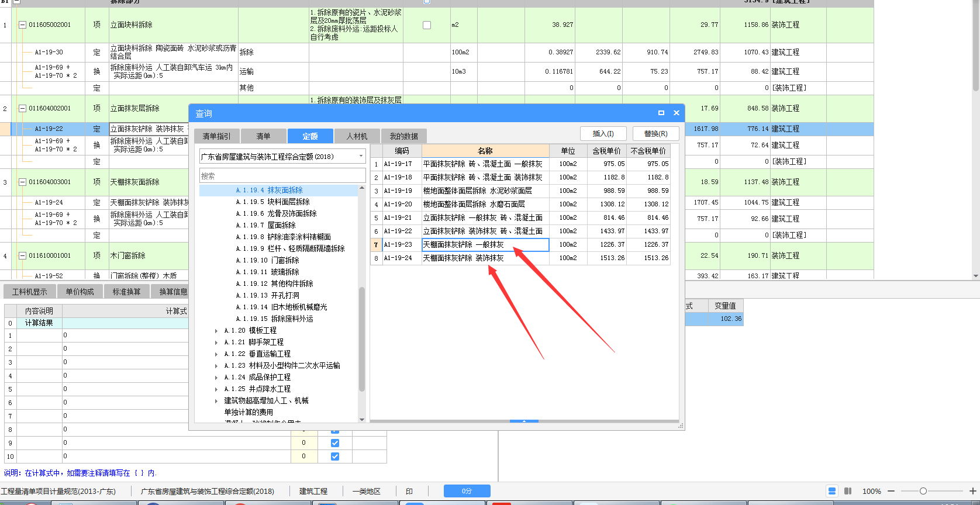
Task: Click the downward arrow in the tree scrollbar
Action: [x=362, y=419]
